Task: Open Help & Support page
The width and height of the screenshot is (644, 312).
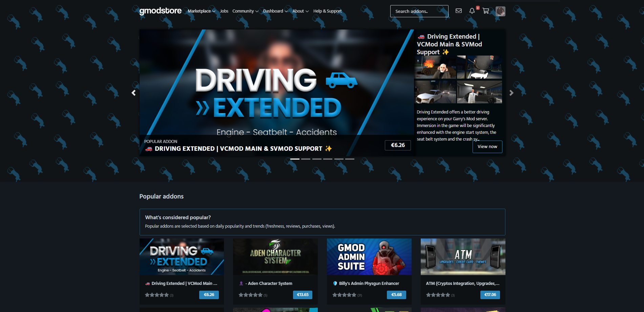Action: click(327, 11)
